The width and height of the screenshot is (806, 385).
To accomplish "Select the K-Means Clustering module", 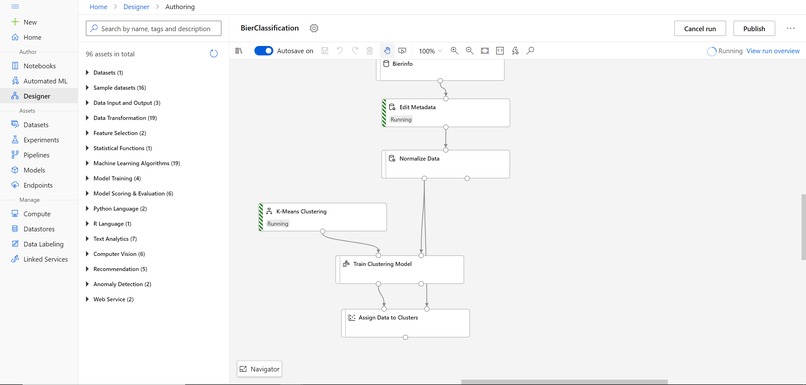I will point(322,217).
